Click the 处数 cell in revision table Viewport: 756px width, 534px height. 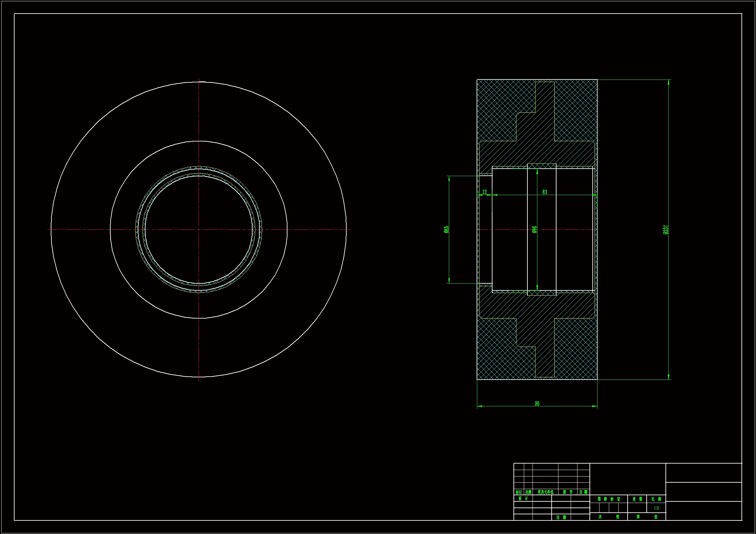tap(528, 492)
